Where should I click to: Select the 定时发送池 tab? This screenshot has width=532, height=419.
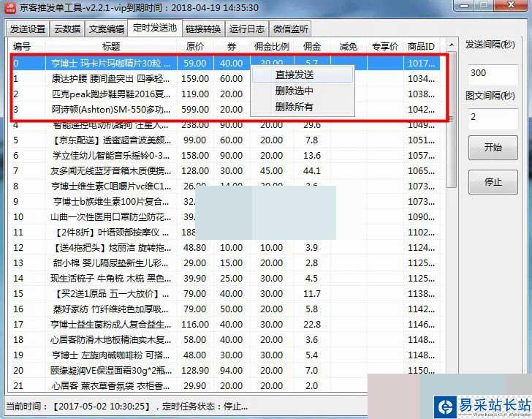155,28
